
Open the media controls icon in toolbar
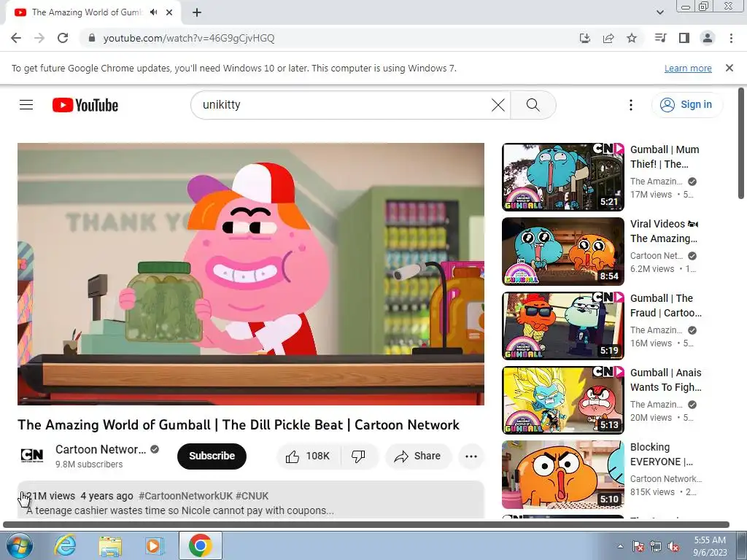click(660, 38)
